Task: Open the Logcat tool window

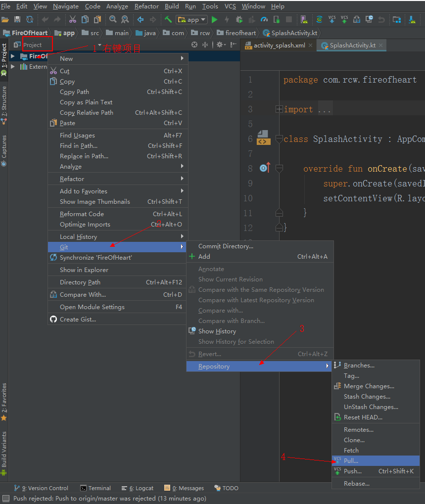Action: pyautogui.click(x=137, y=488)
